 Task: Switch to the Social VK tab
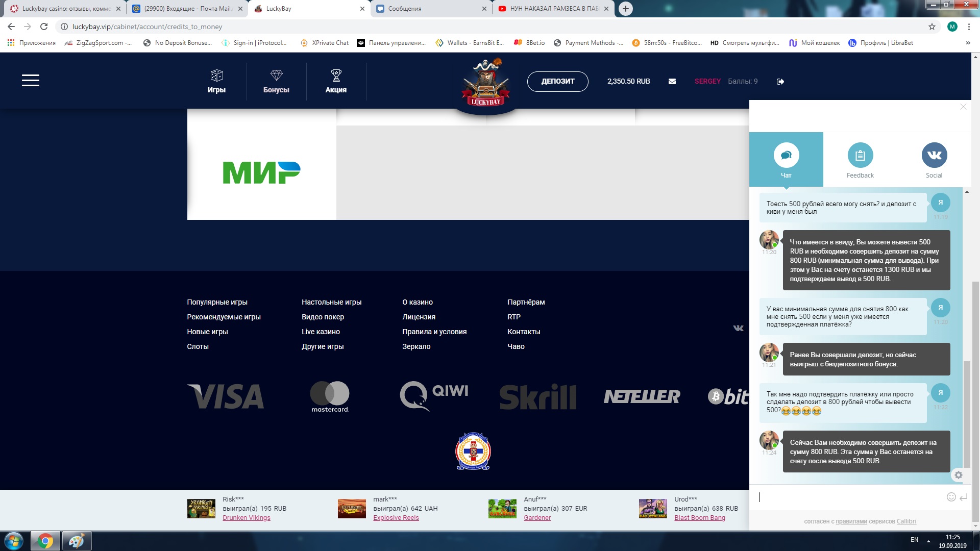[934, 160]
